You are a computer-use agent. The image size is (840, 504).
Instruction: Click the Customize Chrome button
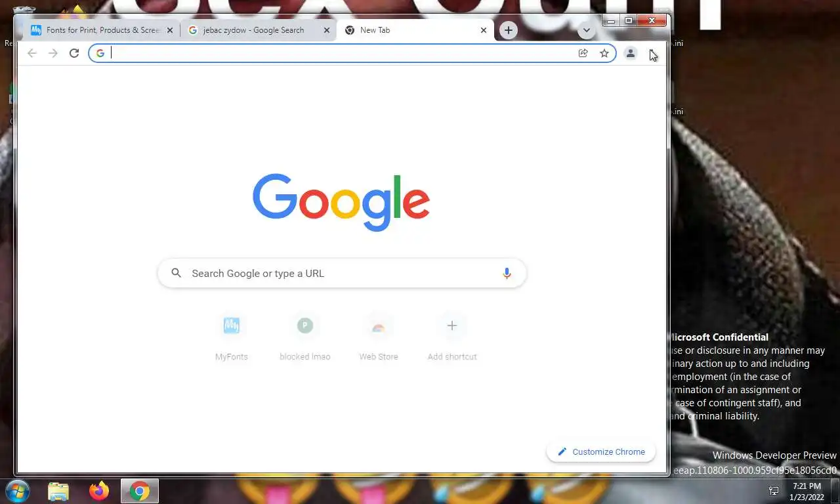coord(601,451)
